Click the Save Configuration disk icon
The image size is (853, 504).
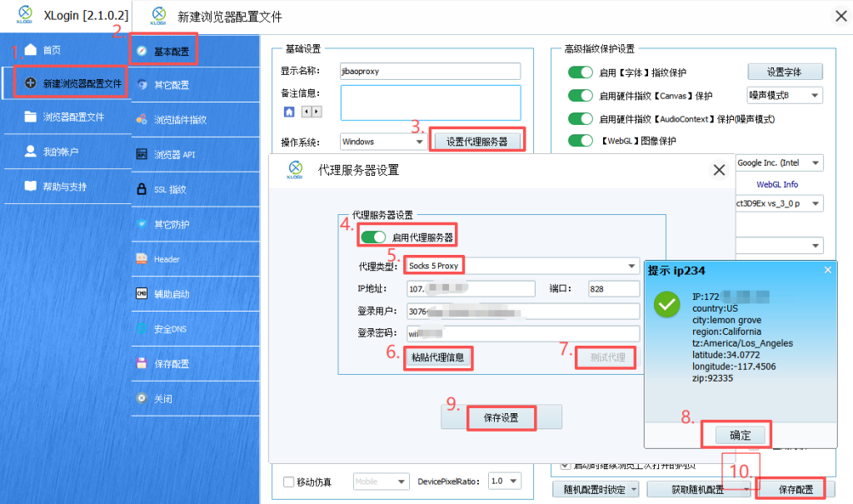coord(142,364)
